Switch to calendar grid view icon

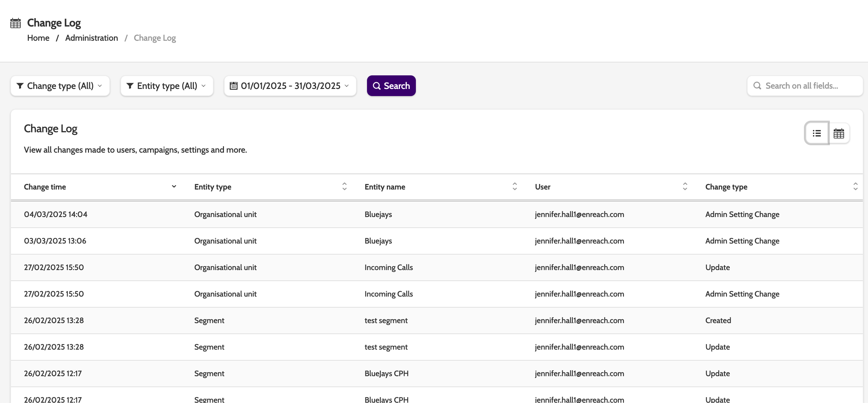[x=839, y=133]
